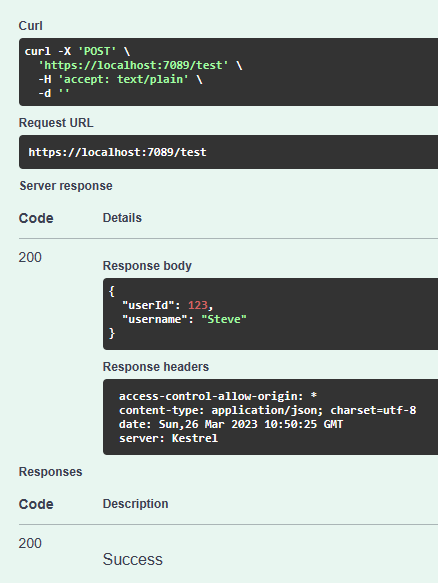Click the -d '' line in curl block
Image resolution: width=438 pixels, height=583 pixels.
pyautogui.click(x=54, y=93)
